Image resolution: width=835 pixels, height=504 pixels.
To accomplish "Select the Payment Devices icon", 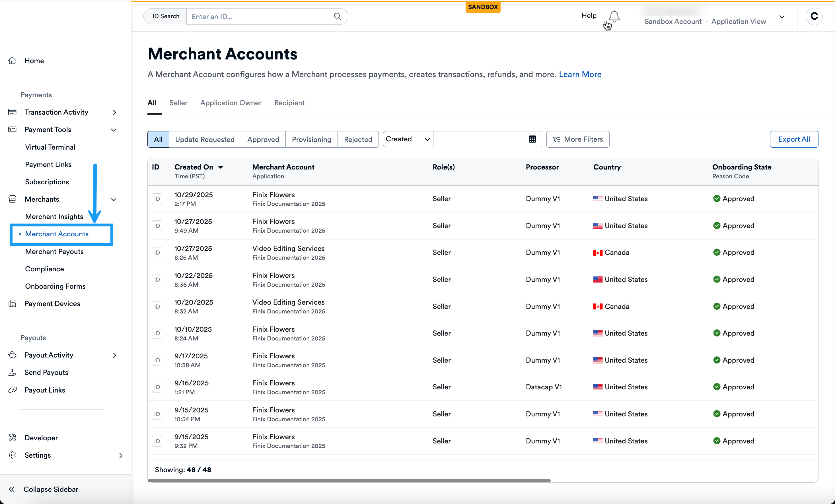I will pyautogui.click(x=13, y=303).
